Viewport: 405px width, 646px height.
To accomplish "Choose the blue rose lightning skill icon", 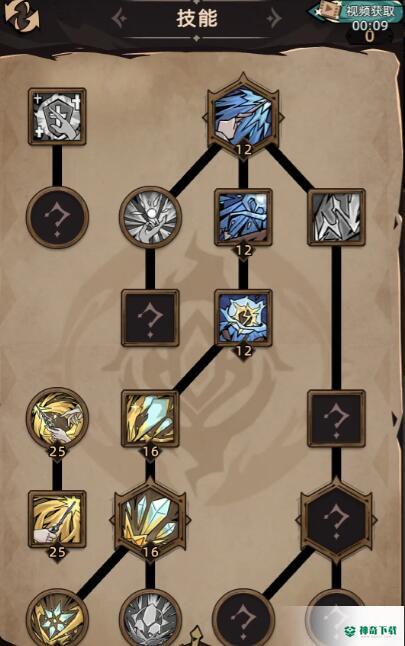I will pyautogui.click(x=243, y=318).
